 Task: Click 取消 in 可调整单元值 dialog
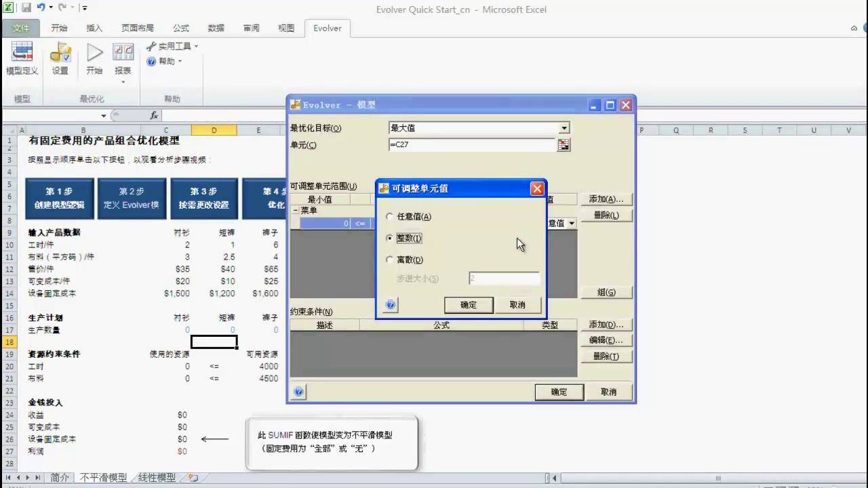(x=517, y=305)
